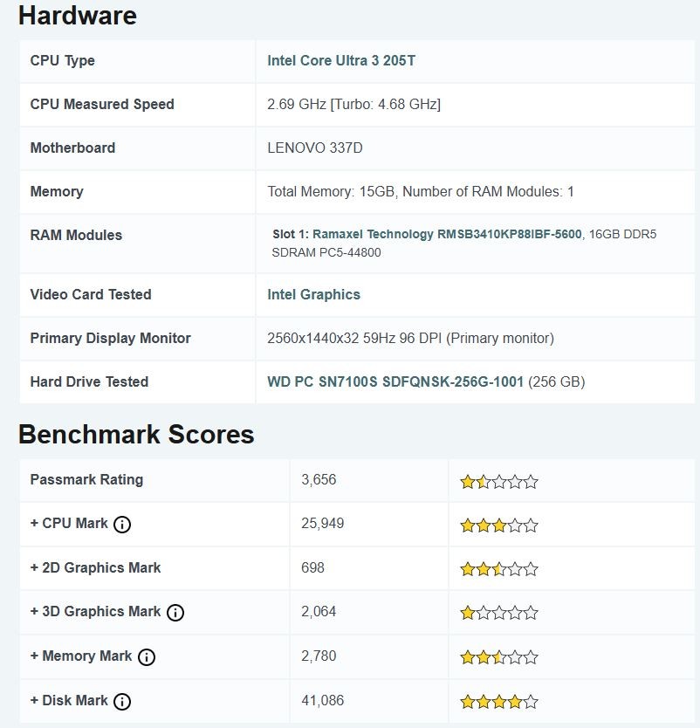700x728 pixels.
Task: Open the 3D Graphics Mark info icon
Action: [175, 613]
